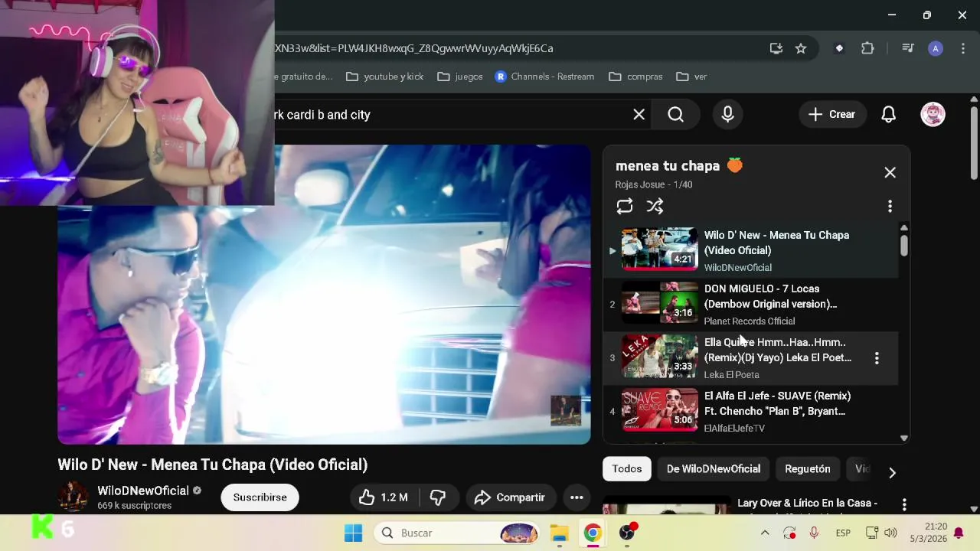Close the menea tu chapa playlist panel
Viewport: 980px width, 551px height.
[890, 173]
